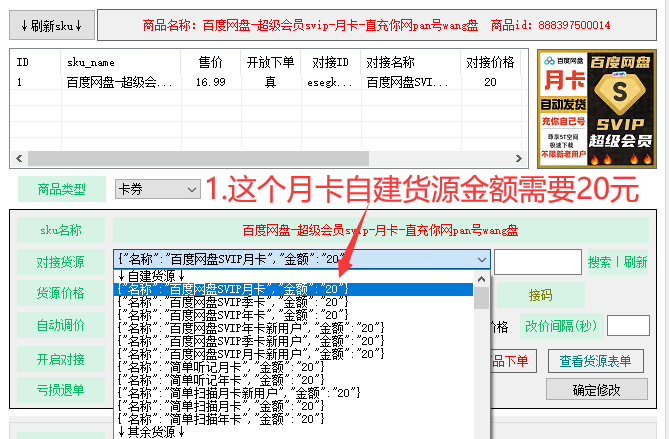Click the 搜索 link
669x439 pixels.
[599, 262]
